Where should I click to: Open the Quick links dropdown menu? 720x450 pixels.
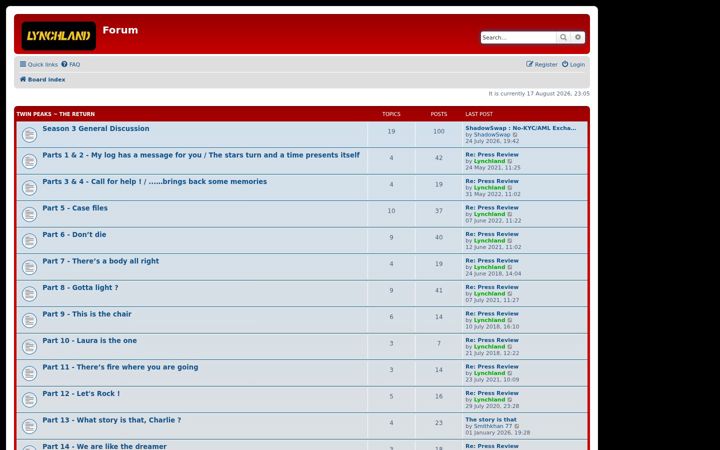click(39, 65)
